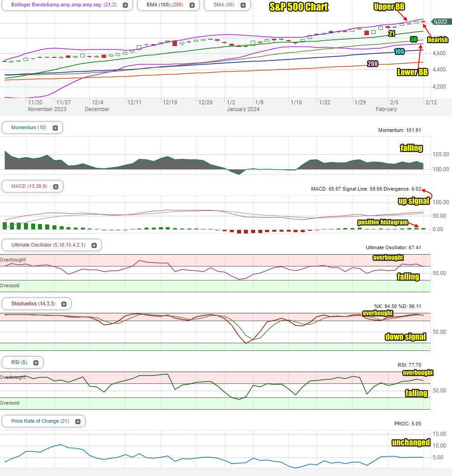Click the Oversold label in the RSI panel
The width and height of the screenshot is (452, 476).
click(10, 403)
